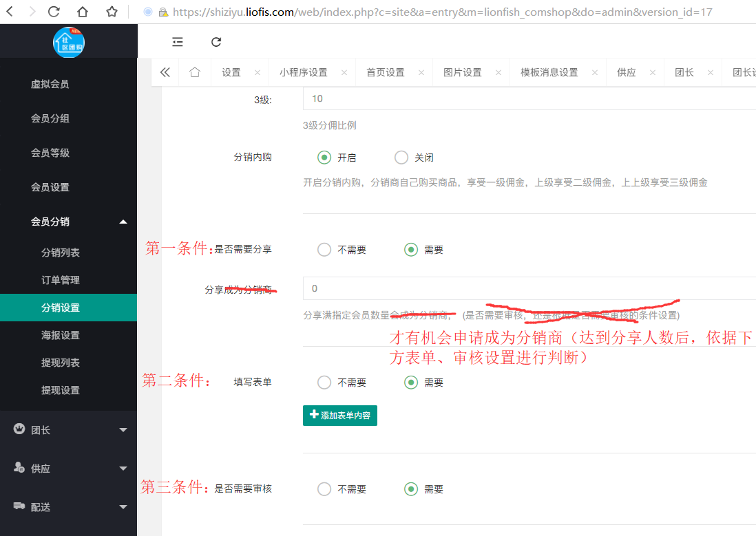The image size is (756, 536).
Task: Select 不需要 for 是否需要审核
Action: 324,489
